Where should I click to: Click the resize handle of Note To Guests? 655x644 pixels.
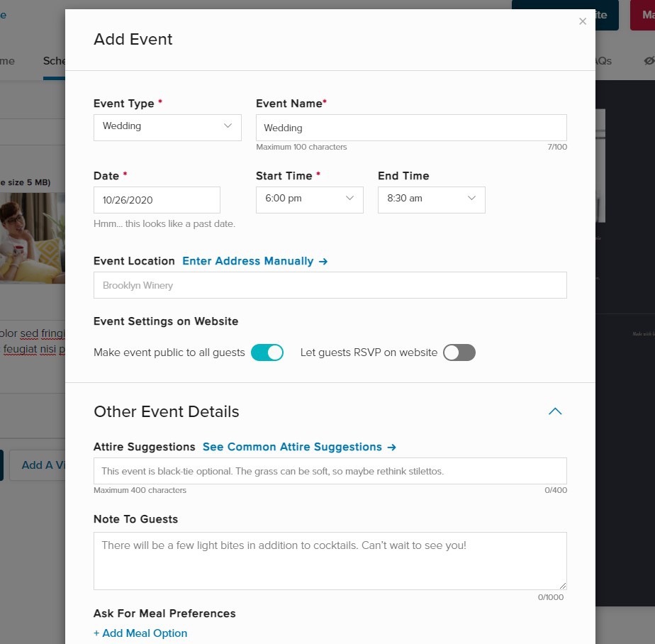coord(563,586)
